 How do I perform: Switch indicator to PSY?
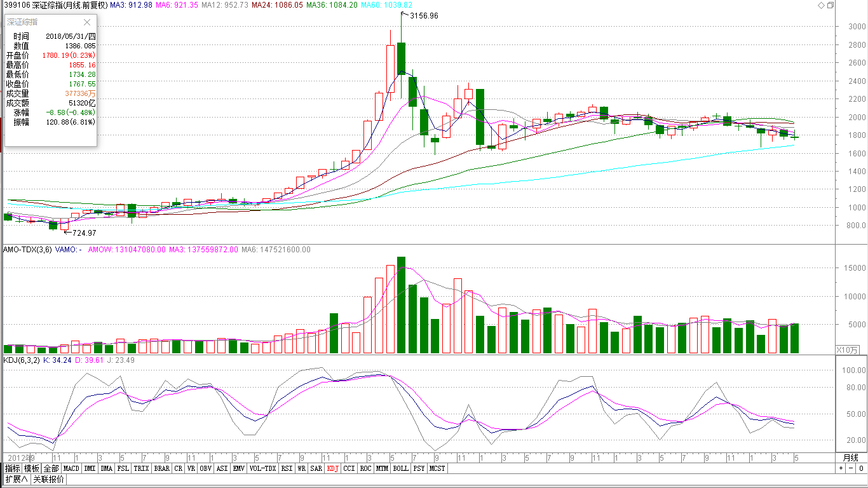419,468
